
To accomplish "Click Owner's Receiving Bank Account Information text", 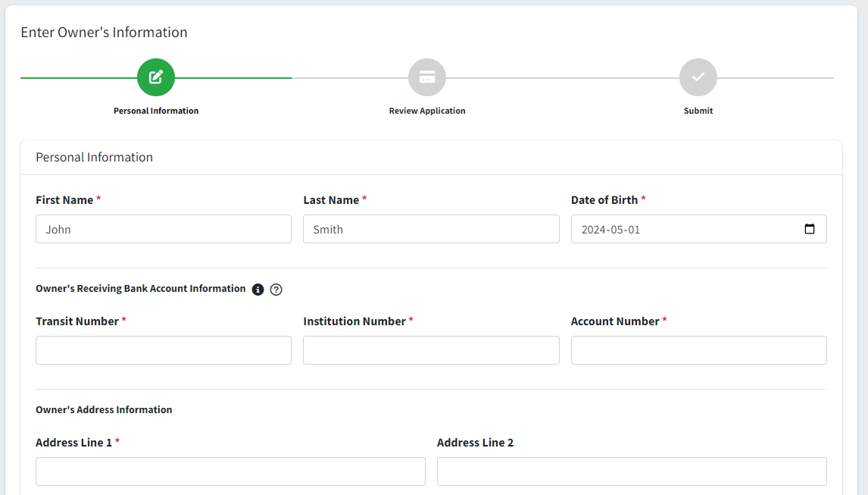I will point(141,288).
